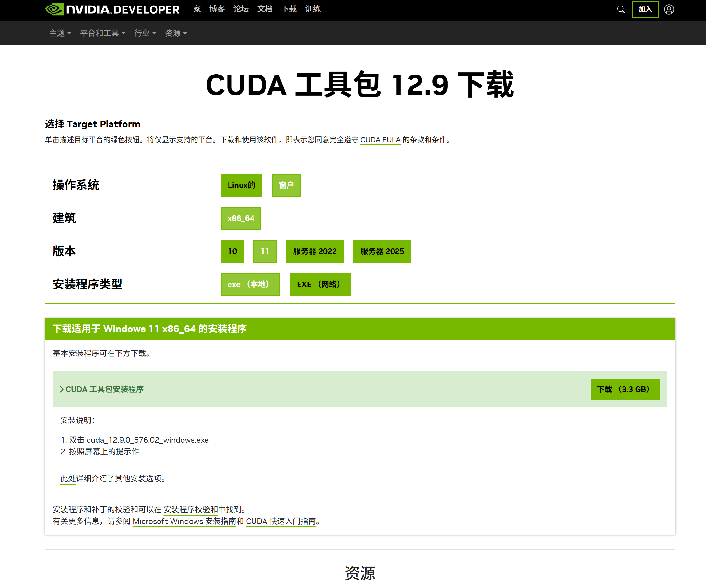Open the 主题 dropdown menu
Screen dimensions: 706x588
[60, 33]
